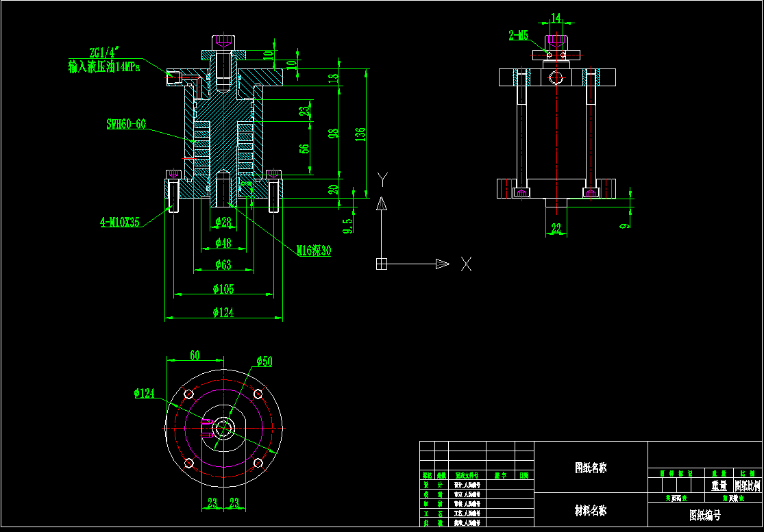Pick the 4-M10X35 bolt callout
The width and height of the screenshot is (764, 532).
[120, 223]
